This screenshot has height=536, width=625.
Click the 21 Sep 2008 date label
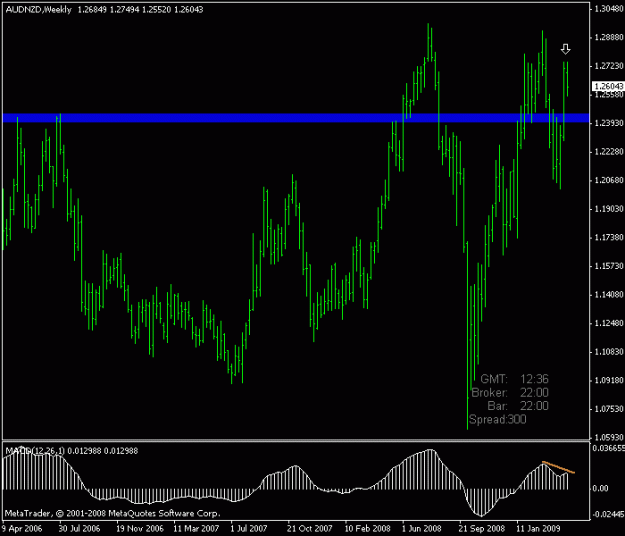click(482, 529)
